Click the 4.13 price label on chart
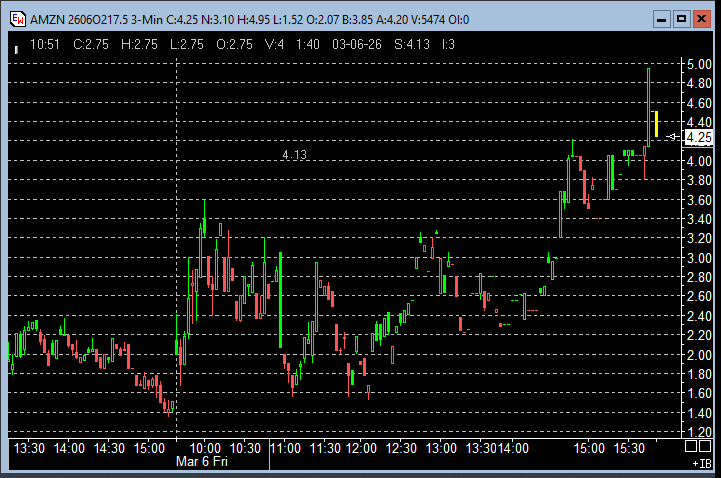This screenshot has height=478, width=721. (x=294, y=155)
